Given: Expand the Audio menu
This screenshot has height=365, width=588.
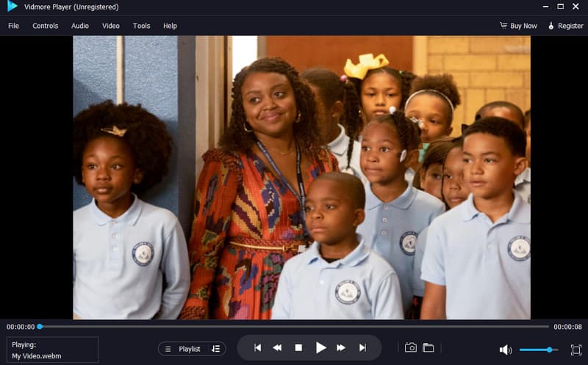Looking at the screenshot, I should (x=80, y=26).
